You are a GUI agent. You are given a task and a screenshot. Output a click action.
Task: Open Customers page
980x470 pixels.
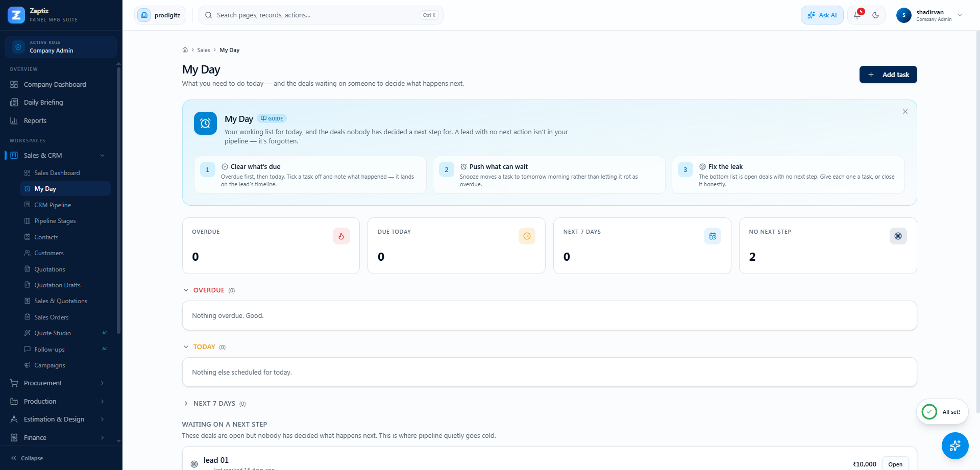click(x=65, y=253)
